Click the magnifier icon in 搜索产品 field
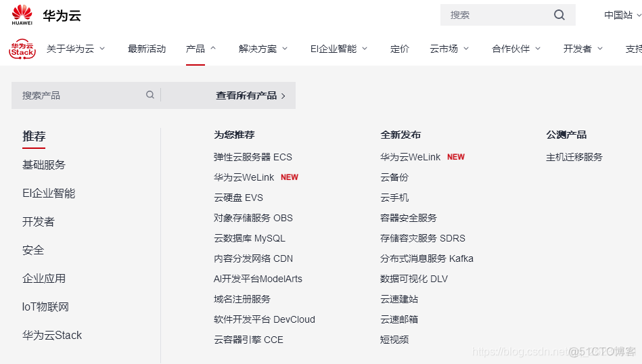 (x=150, y=95)
